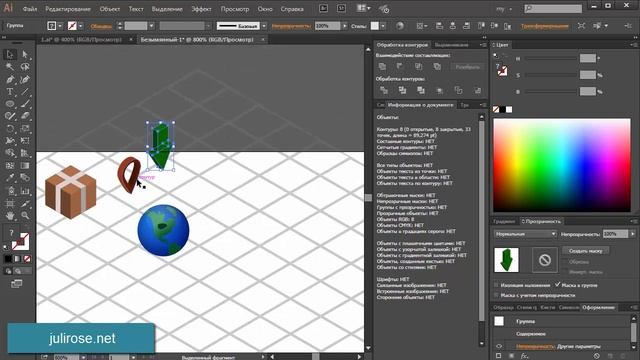The image size is (640, 360).
Task: Click the Трансформирование (Transform) link in control bar
Action: click(x=544, y=26)
